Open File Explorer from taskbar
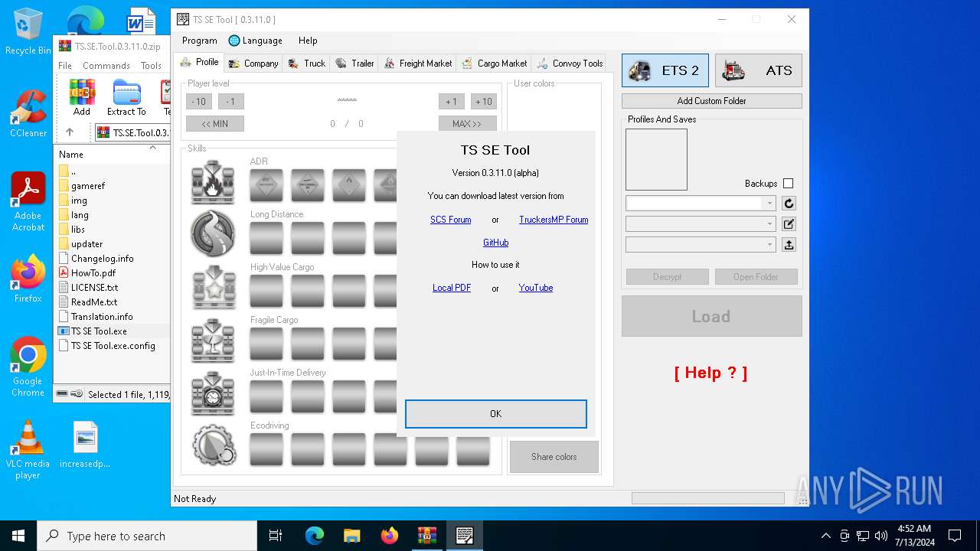Screen dimensions: 980x551 [x=352, y=536]
